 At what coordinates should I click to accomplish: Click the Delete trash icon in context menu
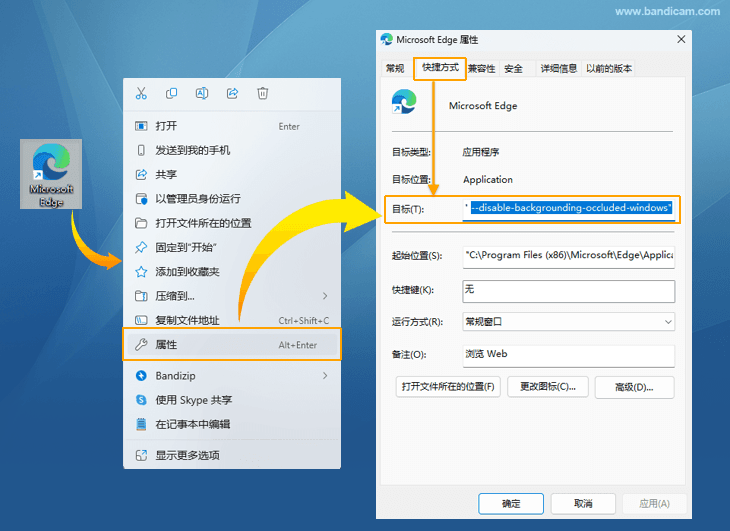pos(263,94)
